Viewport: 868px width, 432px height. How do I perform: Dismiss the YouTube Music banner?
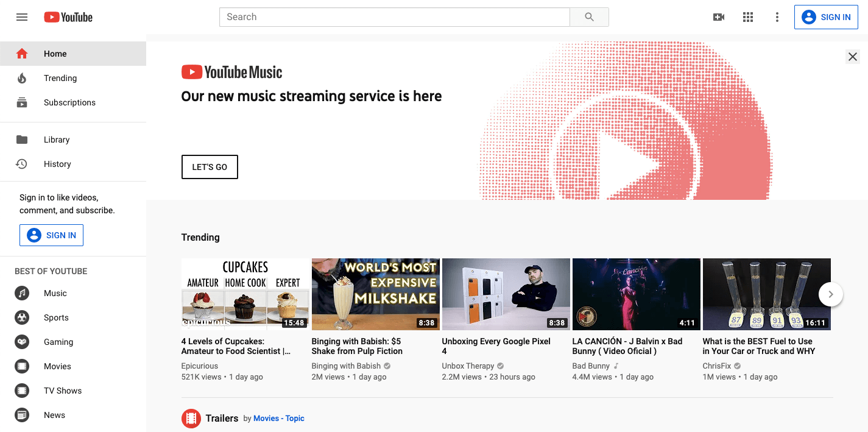point(852,57)
